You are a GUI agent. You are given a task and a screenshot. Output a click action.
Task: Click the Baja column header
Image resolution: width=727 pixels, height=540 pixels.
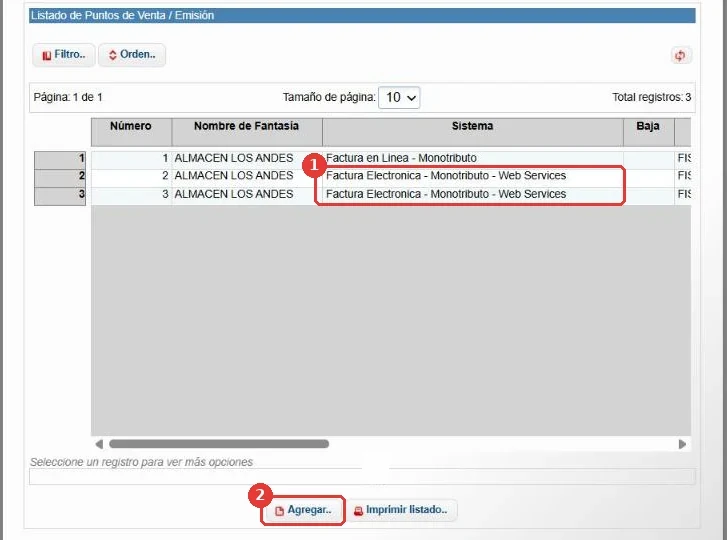pyautogui.click(x=648, y=132)
